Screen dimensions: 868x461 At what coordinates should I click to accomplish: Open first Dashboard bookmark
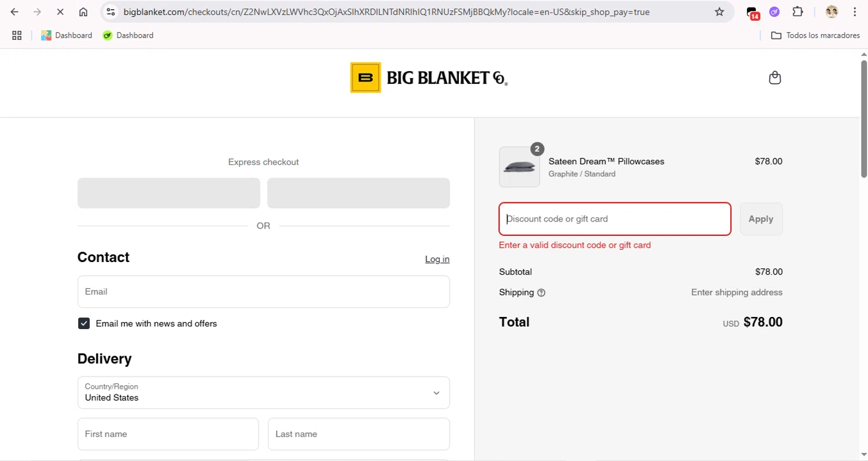tap(67, 35)
